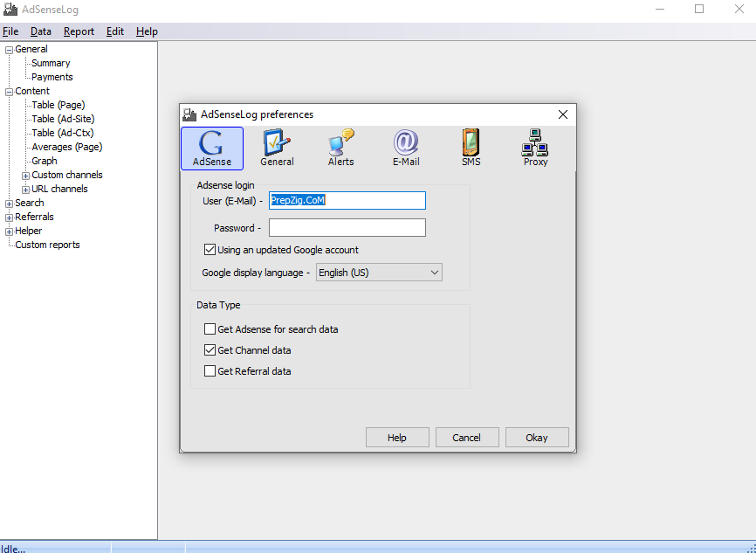Screen dimensions: 756x553
Task: Open Google display language dropdown
Action: click(x=379, y=273)
